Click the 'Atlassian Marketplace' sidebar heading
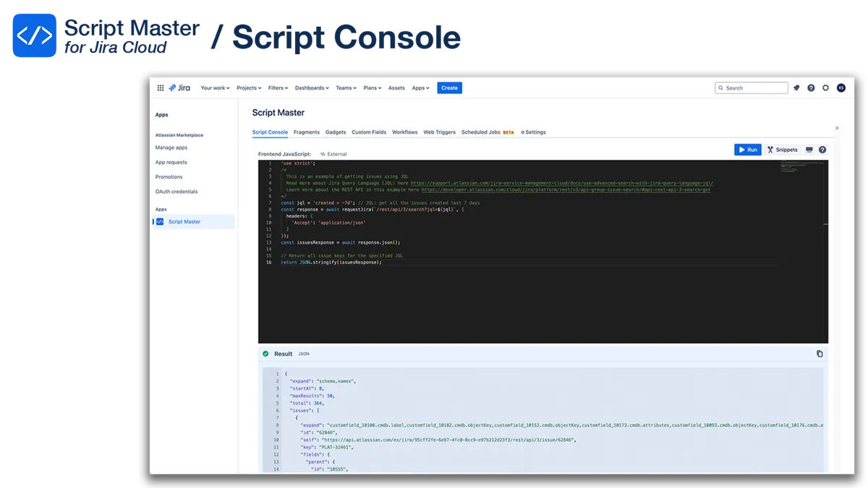The height and width of the screenshot is (488, 868). (179, 135)
